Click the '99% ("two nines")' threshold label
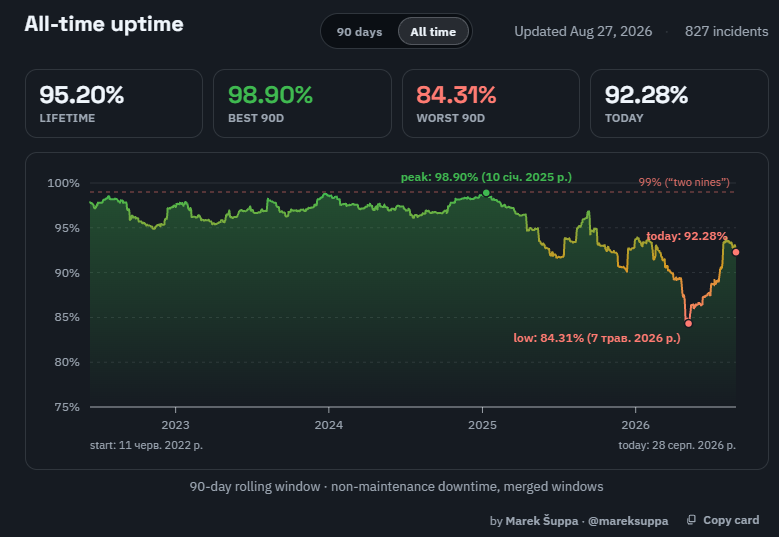Viewport: 779px width, 537px height. [684, 182]
